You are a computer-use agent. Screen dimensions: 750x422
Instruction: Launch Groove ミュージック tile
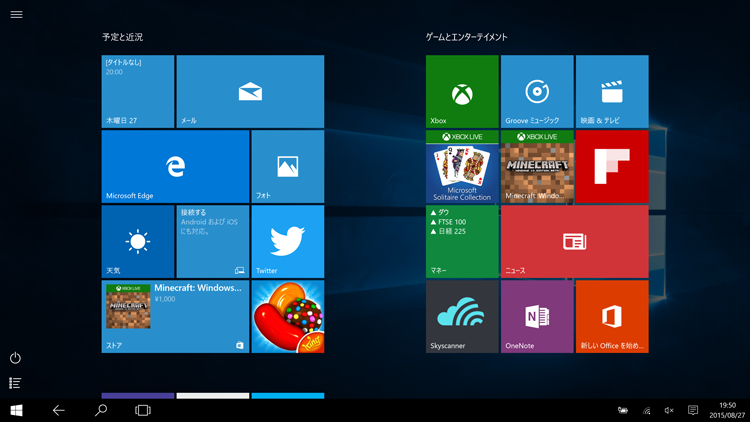[x=537, y=91]
